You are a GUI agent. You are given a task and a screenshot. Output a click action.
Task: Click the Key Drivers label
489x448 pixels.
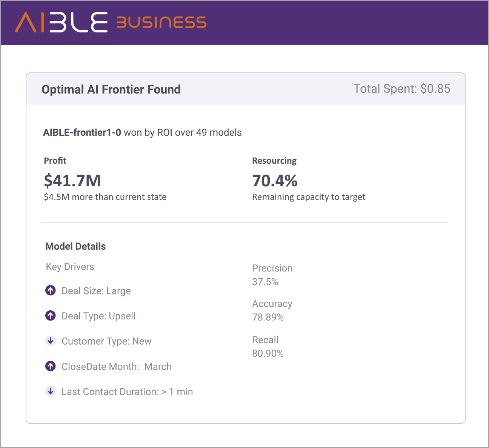point(70,267)
